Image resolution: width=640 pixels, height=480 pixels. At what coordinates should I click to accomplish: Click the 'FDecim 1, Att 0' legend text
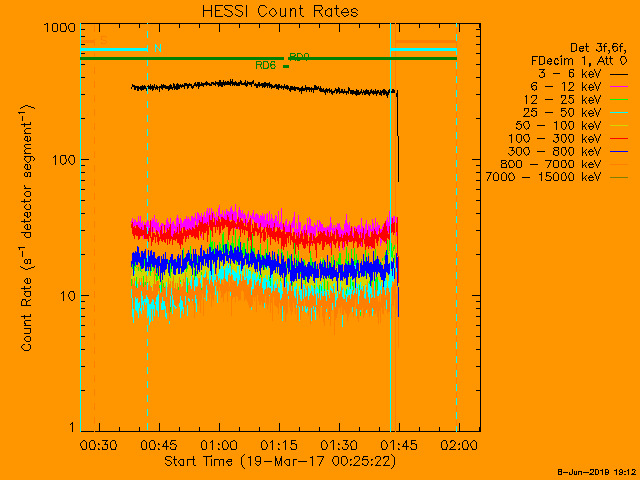579,61
